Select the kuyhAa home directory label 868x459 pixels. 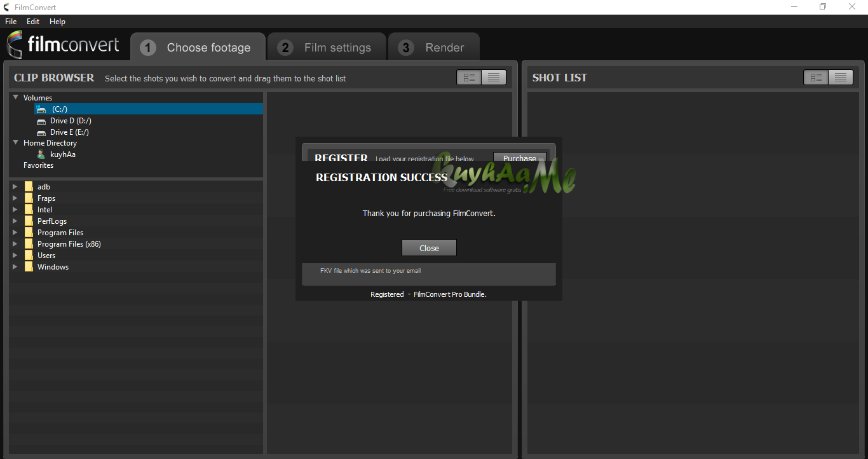coord(63,154)
